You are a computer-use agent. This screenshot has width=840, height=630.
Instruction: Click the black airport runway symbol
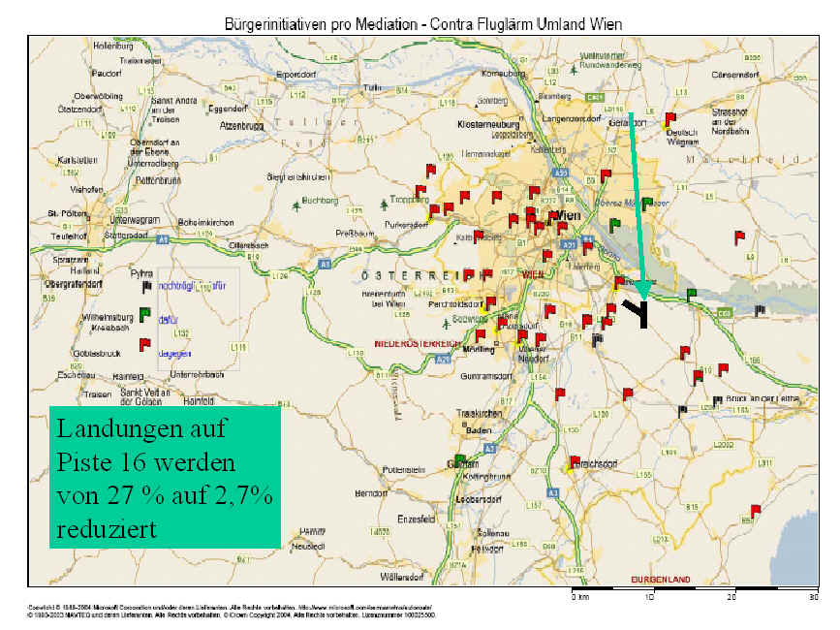[x=637, y=312]
